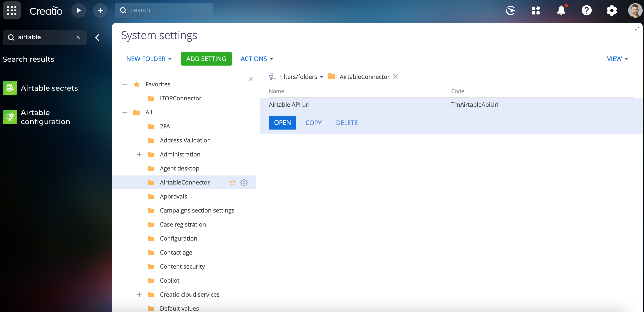Click the COPY record action
Viewport: 644px width, 312px height.
point(313,123)
